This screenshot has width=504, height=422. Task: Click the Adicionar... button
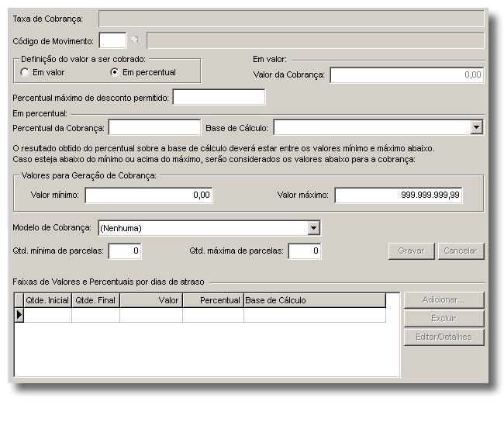pyautogui.click(x=444, y=299)
